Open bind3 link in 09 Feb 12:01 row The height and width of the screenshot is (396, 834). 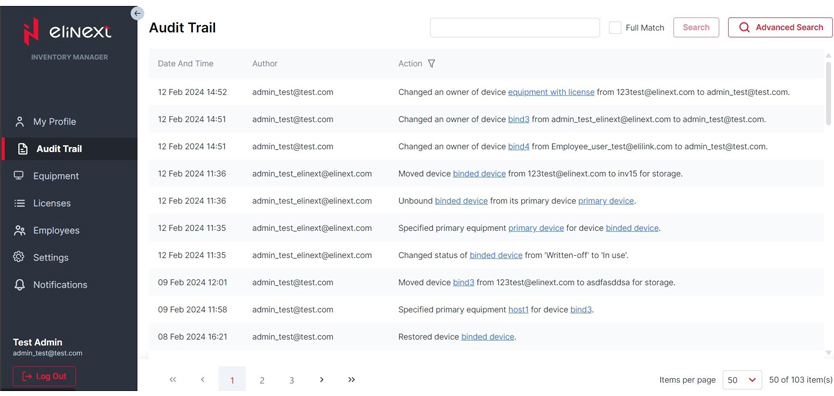click(463, 282)
